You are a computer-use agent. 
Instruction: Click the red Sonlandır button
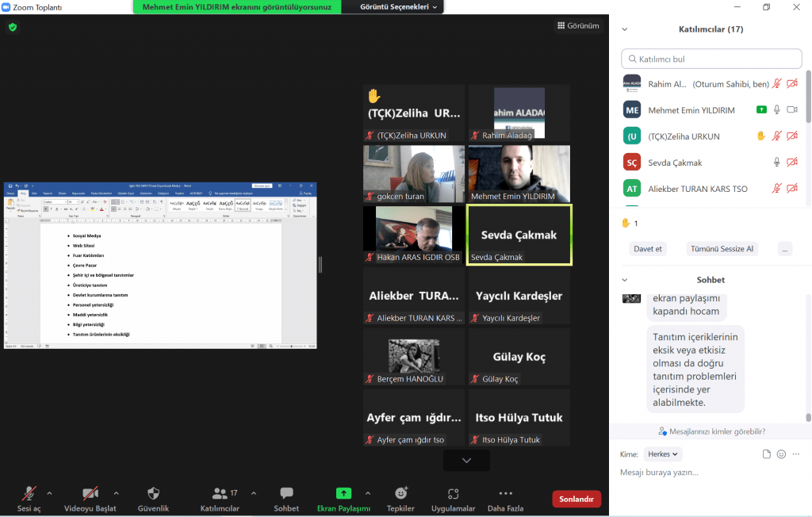point(576,499)
